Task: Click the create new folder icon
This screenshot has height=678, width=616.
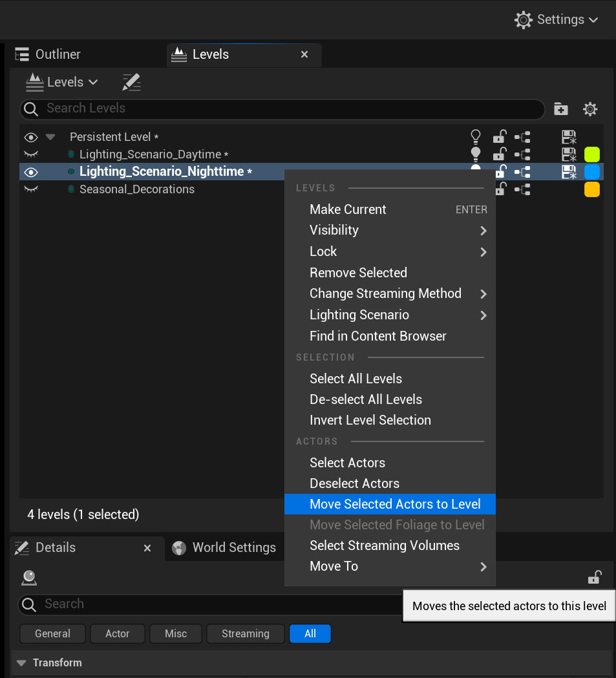Action: tap(560, 109)
